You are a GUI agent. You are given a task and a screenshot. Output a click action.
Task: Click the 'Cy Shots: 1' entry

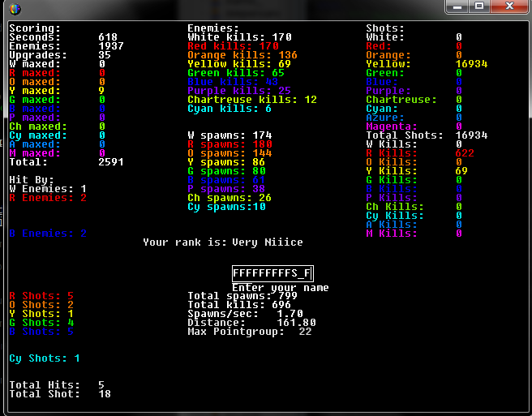pyautogui.click(x=44, y=358)
